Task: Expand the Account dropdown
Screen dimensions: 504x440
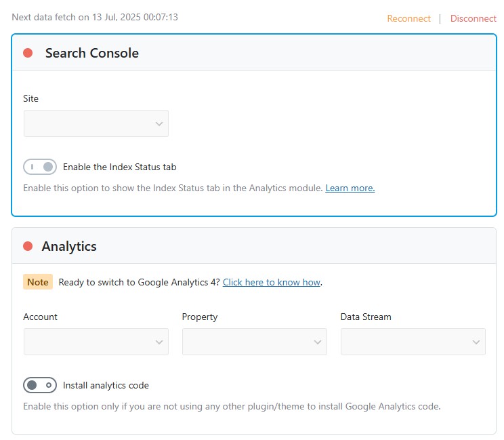Action: click(x=96, y=342)
